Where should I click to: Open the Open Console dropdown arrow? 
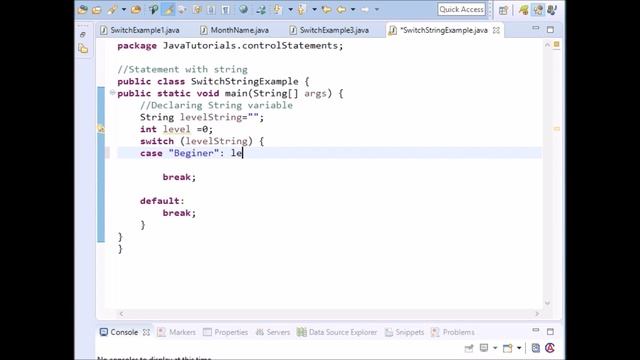point(519,348)
